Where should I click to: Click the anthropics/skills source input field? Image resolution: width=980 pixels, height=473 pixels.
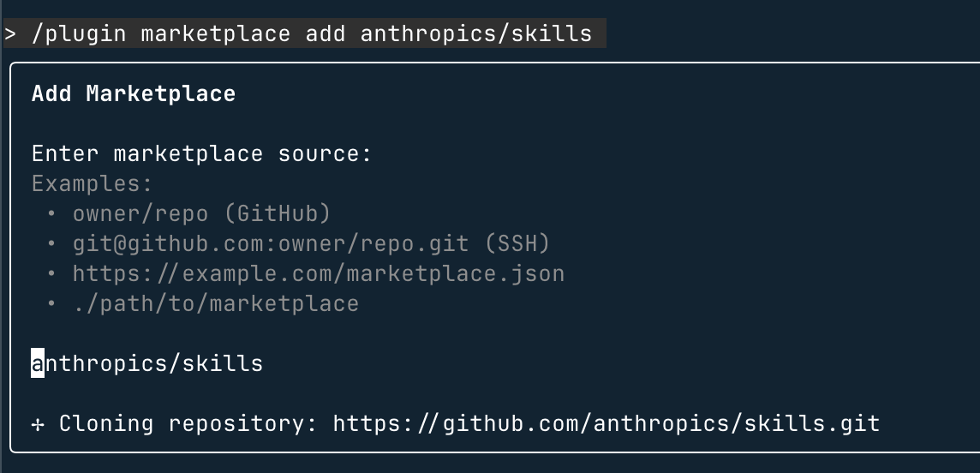click(147, 363)
